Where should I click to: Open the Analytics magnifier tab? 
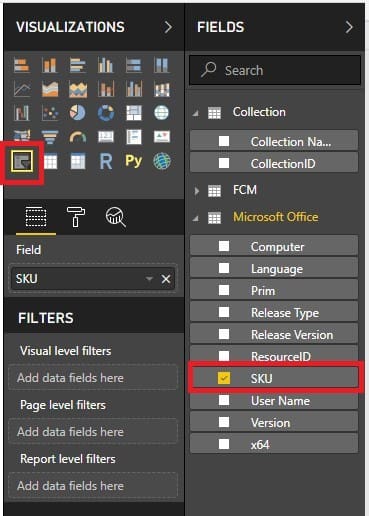pos(115,217)
